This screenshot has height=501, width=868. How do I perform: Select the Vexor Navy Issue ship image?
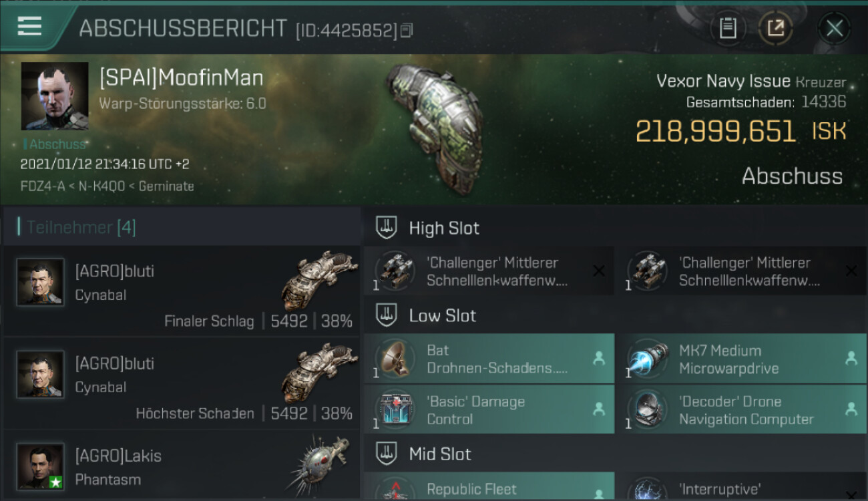point(434,124)
